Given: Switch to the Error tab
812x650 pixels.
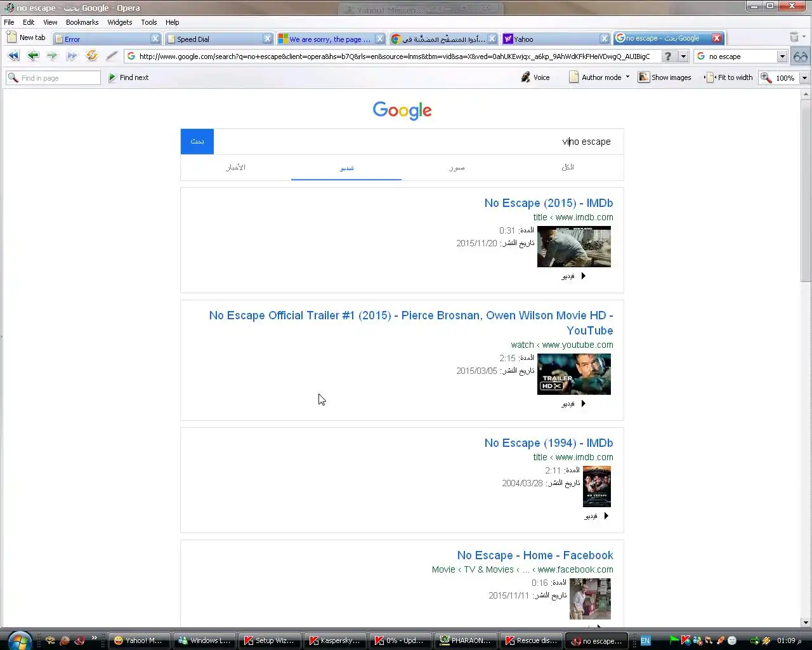Looking at the screenshot, I should [101, 39].
